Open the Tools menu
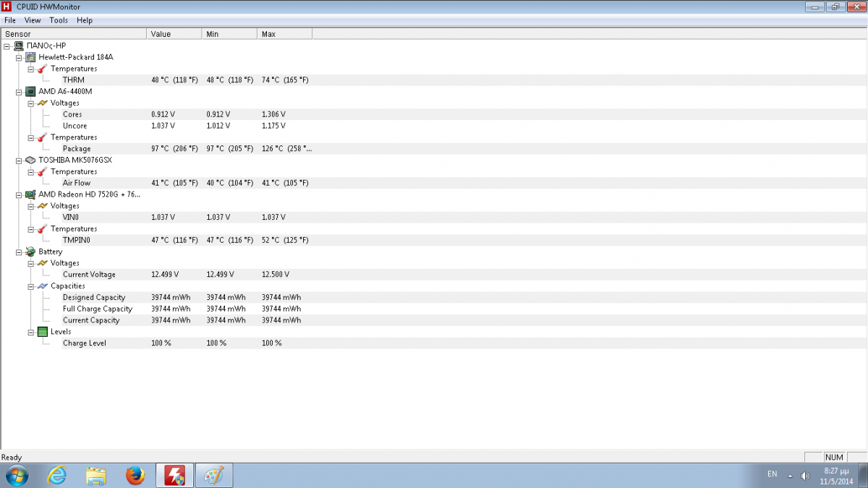Viewport: 868px width, 488px height. point(59,20)
